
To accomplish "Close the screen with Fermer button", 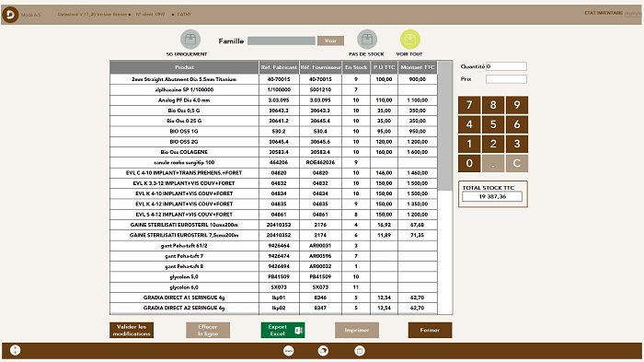I will [430, 330].
